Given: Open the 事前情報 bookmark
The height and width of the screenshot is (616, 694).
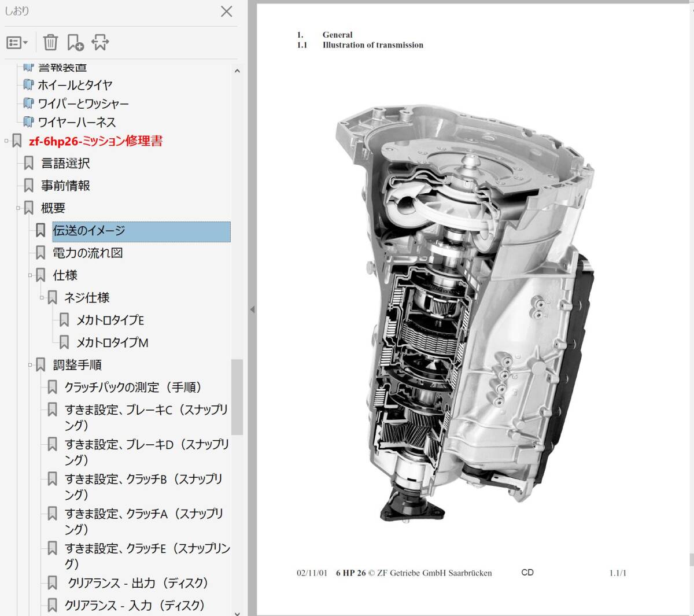Looking at the screenshot, I should [x=65, y=186].
